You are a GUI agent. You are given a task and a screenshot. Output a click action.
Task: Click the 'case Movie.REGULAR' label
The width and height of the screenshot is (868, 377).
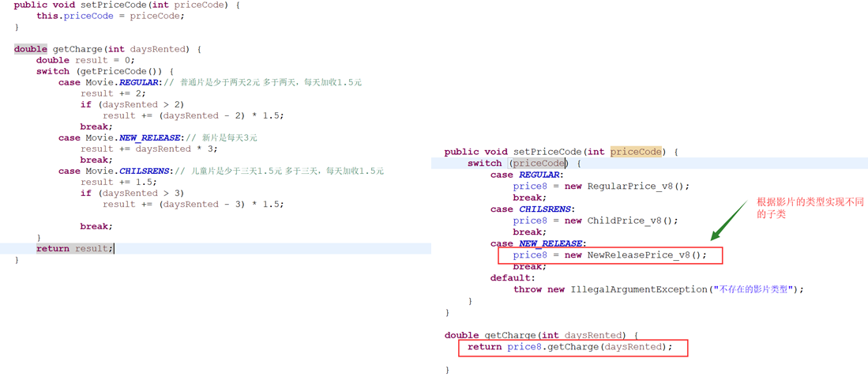[x=108, y=82]
